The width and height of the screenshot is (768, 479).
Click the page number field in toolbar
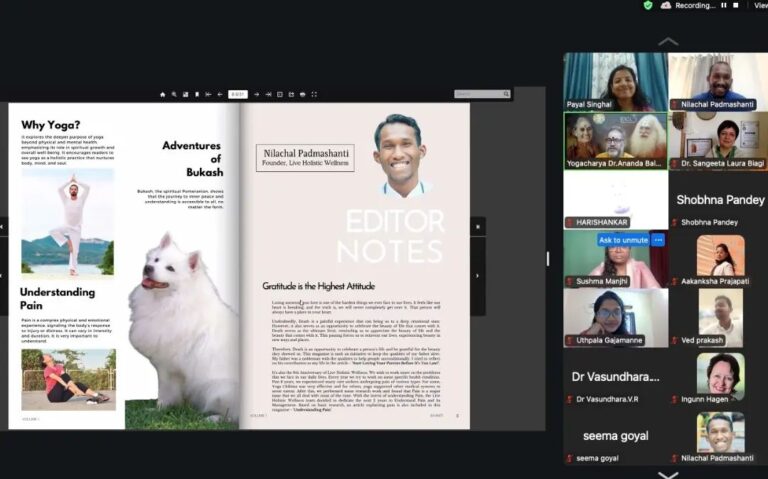[x=238, y=94]
